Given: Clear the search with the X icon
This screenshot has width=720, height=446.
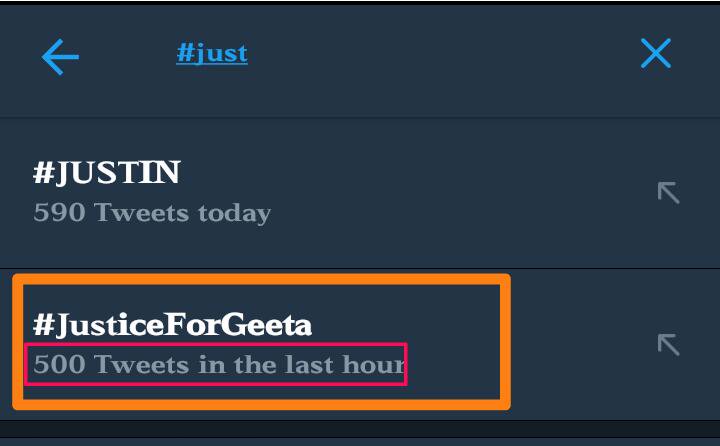Looking at the screenshot, I should pyautogui.click(x=656, y=53).
